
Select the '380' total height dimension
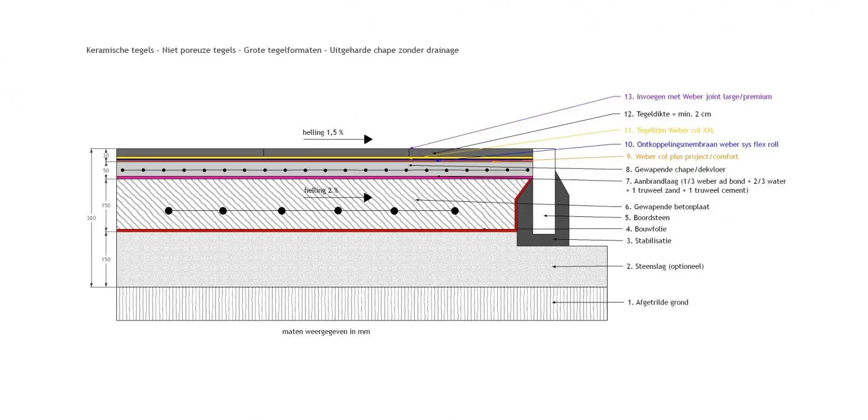point(92,218)
